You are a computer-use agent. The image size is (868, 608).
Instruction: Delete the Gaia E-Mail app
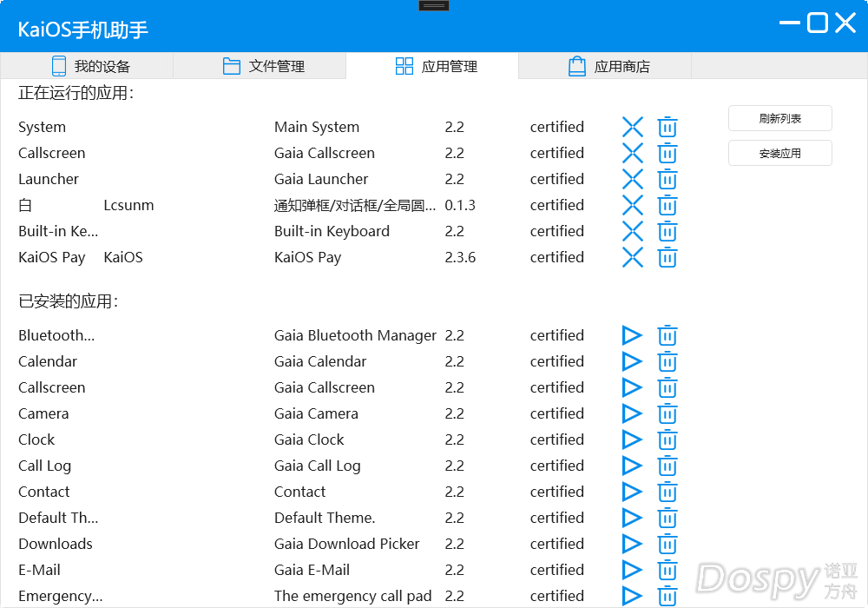667,570
